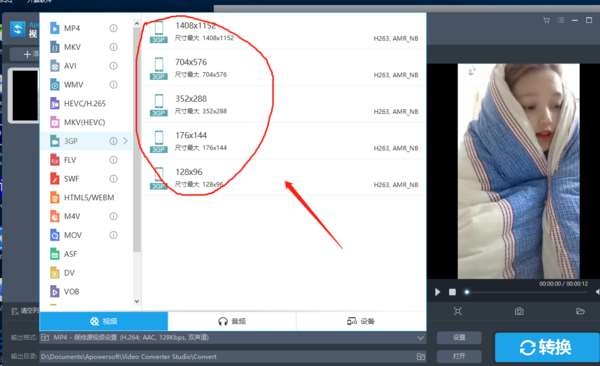Screen dimensions: 600x366
Task: Expand the 3GP format chevron
Action: point(126,141)
